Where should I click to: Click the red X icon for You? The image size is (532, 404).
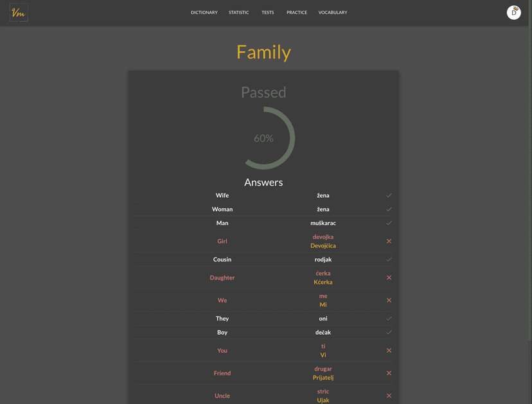point(389,351)
